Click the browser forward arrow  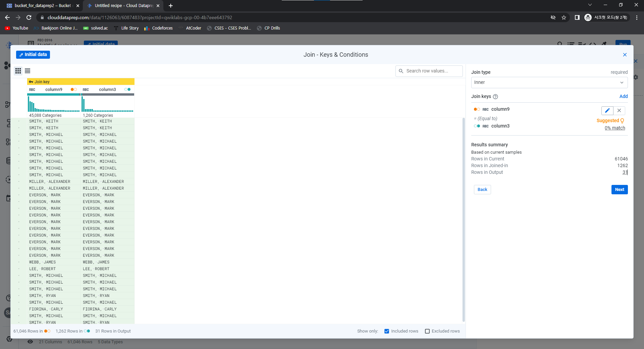[x=18, y=17]
